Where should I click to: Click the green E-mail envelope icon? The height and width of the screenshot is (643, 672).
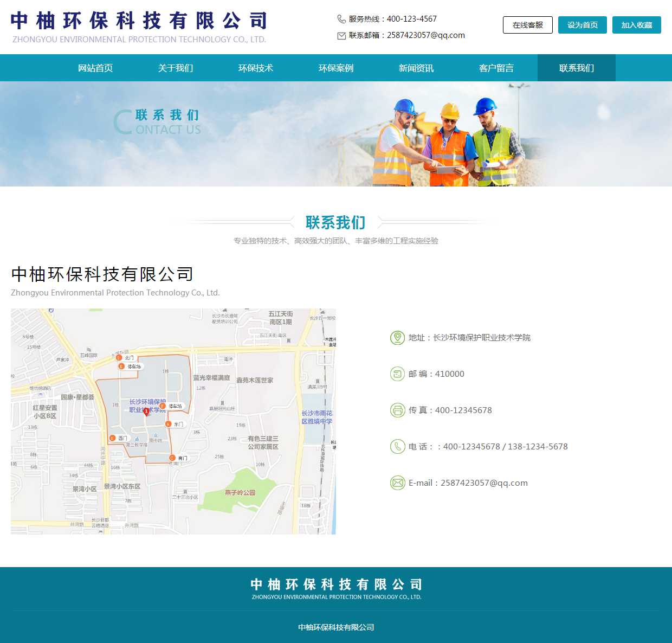click(397, 483)
